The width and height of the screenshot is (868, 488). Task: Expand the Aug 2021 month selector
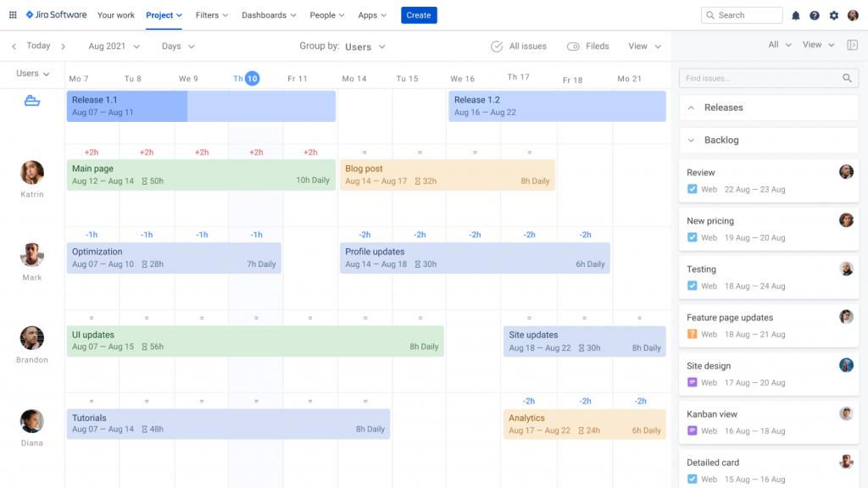[113, 46]
